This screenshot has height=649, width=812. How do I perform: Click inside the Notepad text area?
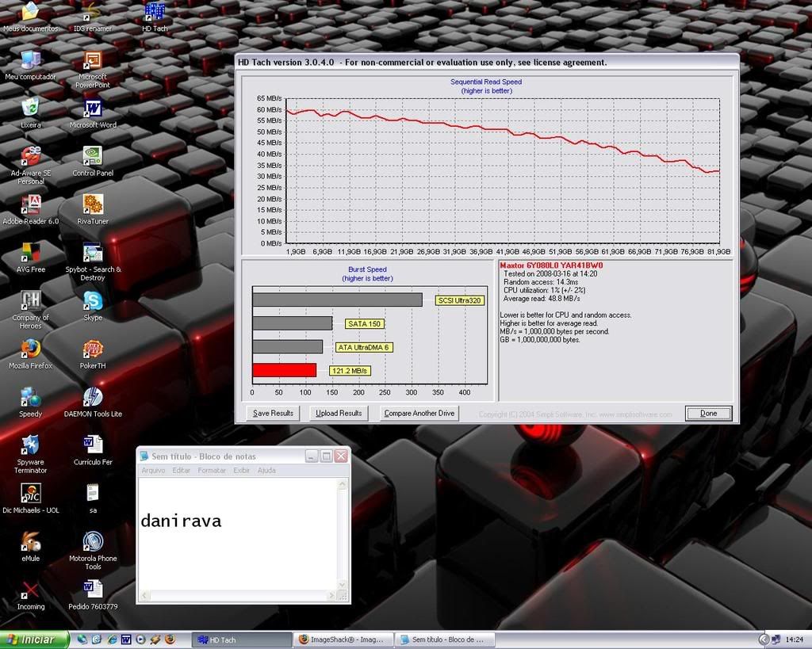point(238,555)
